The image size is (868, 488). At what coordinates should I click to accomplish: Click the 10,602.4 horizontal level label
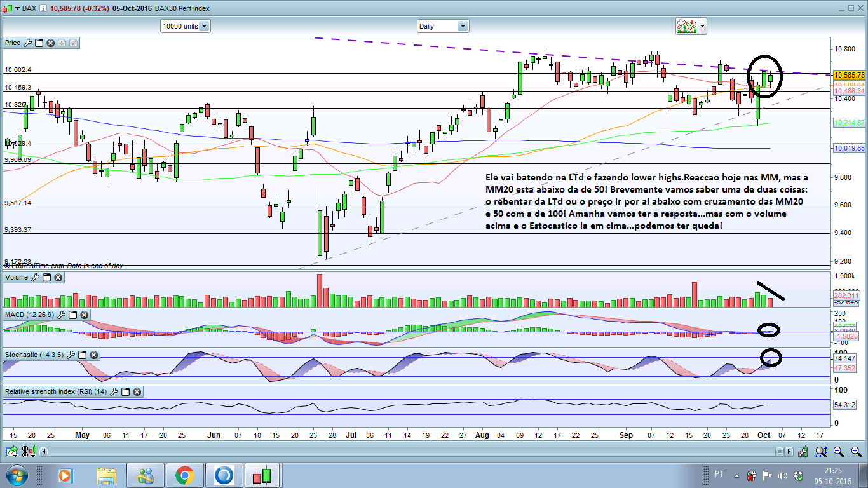tap(18, 70)
